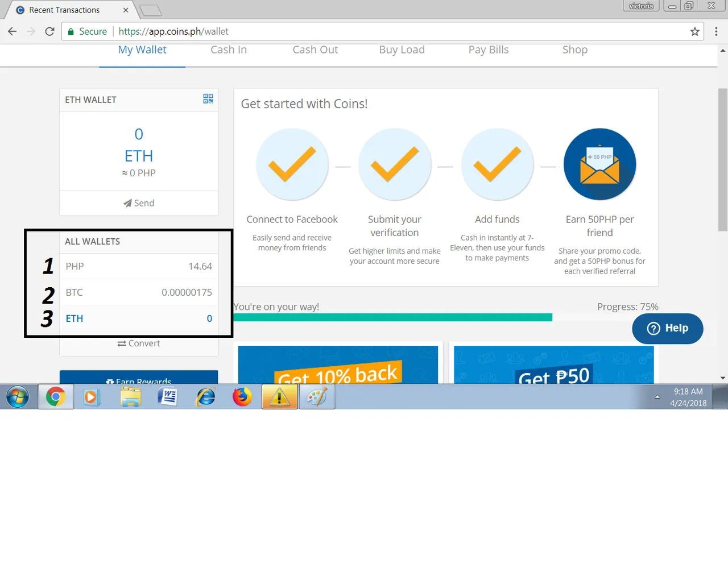728x567 pixels.
Task: Switch to the My Wallet tab
Action: tap(142, 50)
